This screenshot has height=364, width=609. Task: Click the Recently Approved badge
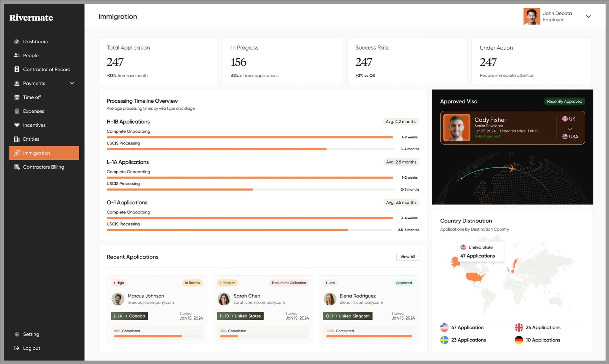coord(564,101)
